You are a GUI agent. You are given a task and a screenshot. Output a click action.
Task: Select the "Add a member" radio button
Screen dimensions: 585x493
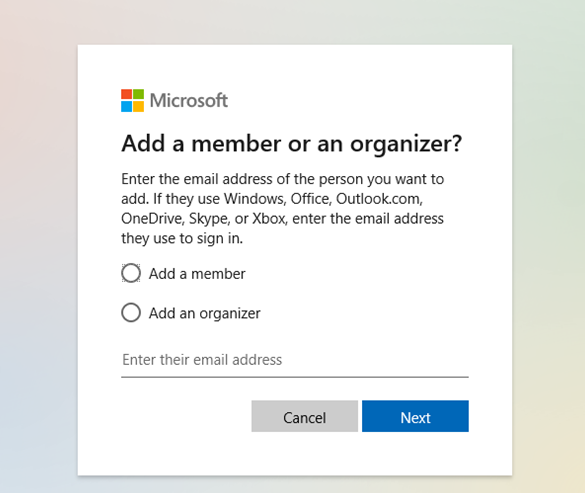pos(131,273)
